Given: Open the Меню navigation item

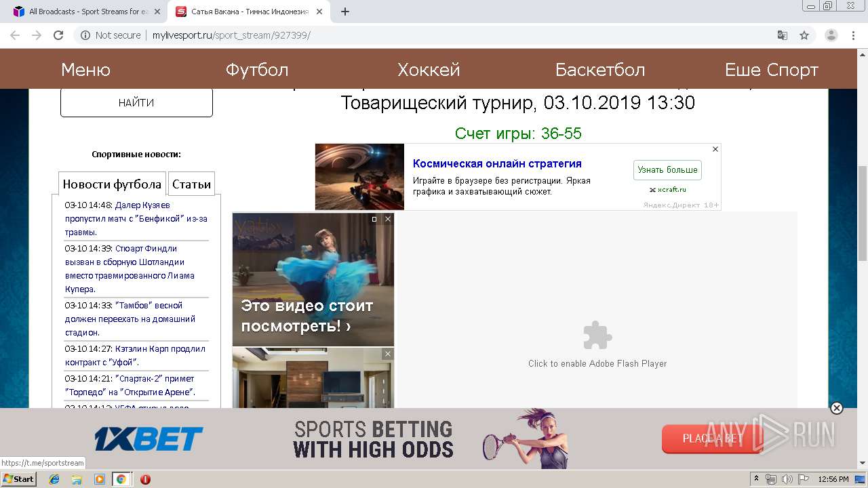Looking at the screenshot, I should point(85,70).
